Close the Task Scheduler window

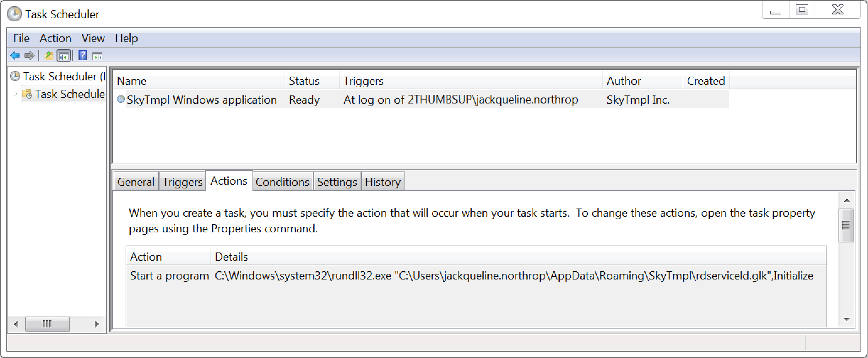point(838,10)
